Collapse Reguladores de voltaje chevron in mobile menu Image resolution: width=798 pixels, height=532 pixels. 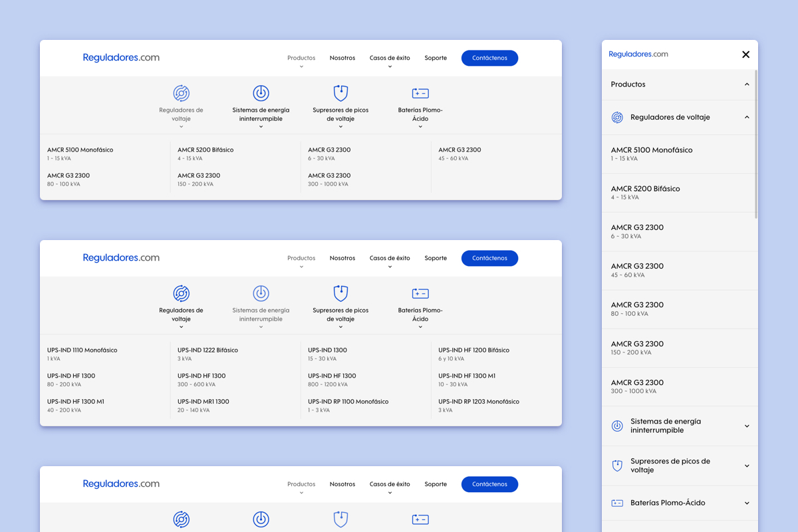747,118
